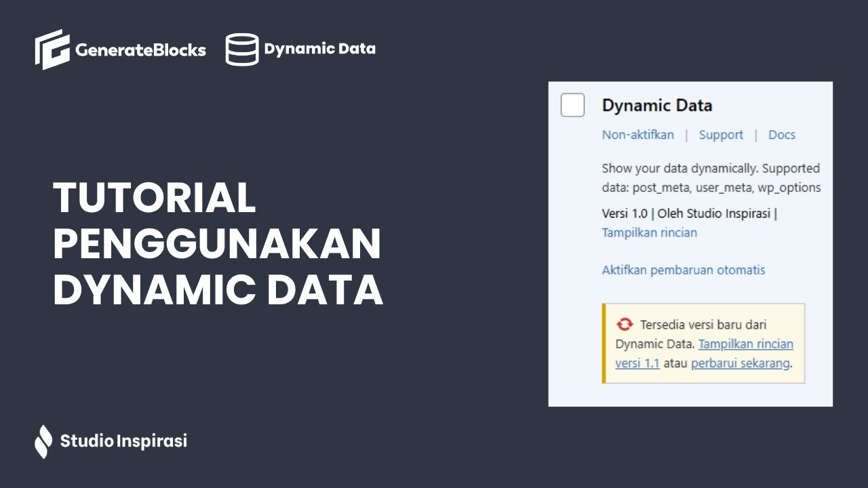Click the perbarui sekarang link
Image resolution: width=868 pixels, height=488 pixels.
click(x=741, y=363)
